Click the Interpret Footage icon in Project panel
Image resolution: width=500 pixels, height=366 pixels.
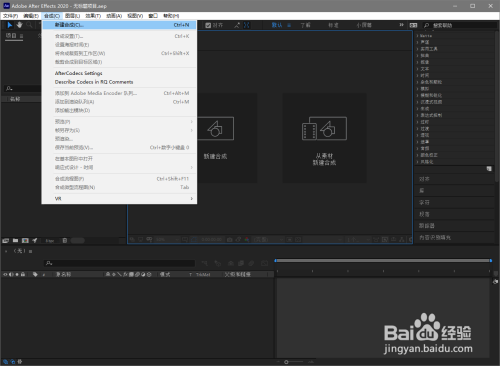click(6, 240)
